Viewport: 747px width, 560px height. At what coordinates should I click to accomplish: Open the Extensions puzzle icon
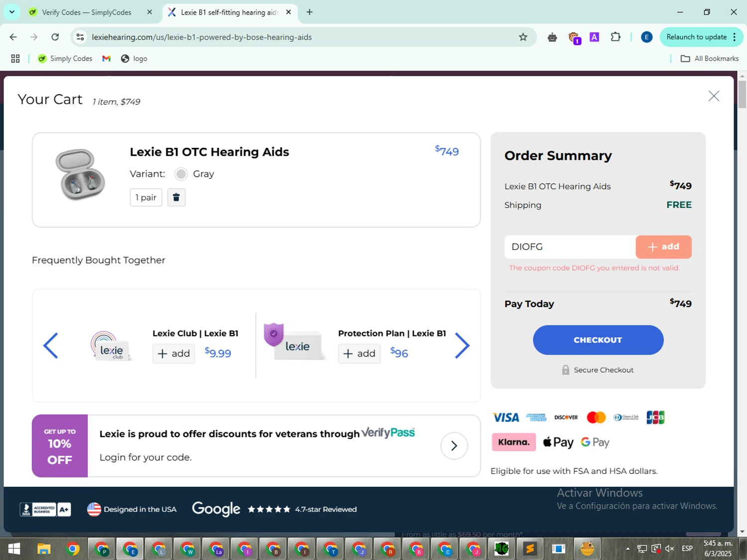point(616,37)
